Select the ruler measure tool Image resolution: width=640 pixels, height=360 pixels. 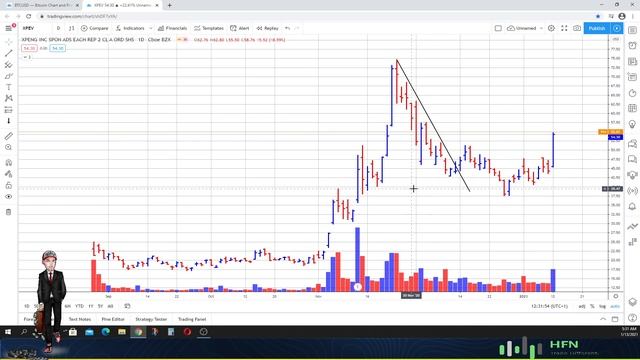coord(9,136)
